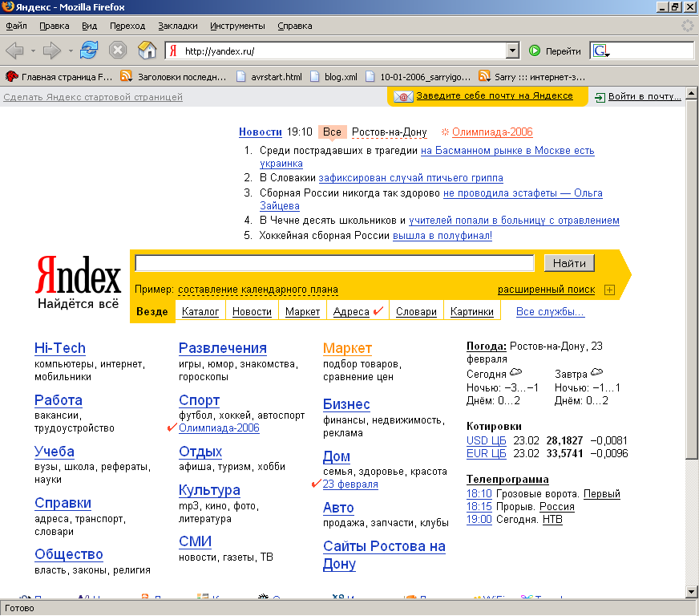The image size is (699, 616).
Task: Open the Справка menu
Action: coord(295,26)
